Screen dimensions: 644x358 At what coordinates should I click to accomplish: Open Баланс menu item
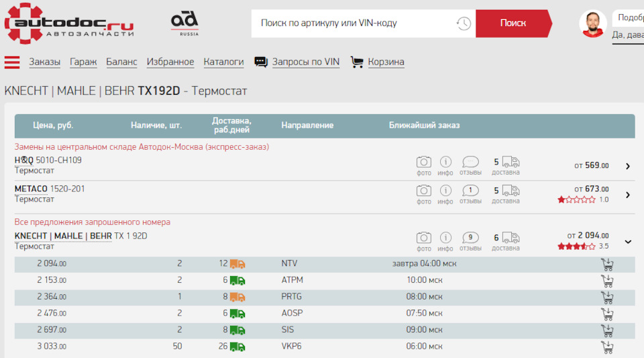tap(121, 62)
